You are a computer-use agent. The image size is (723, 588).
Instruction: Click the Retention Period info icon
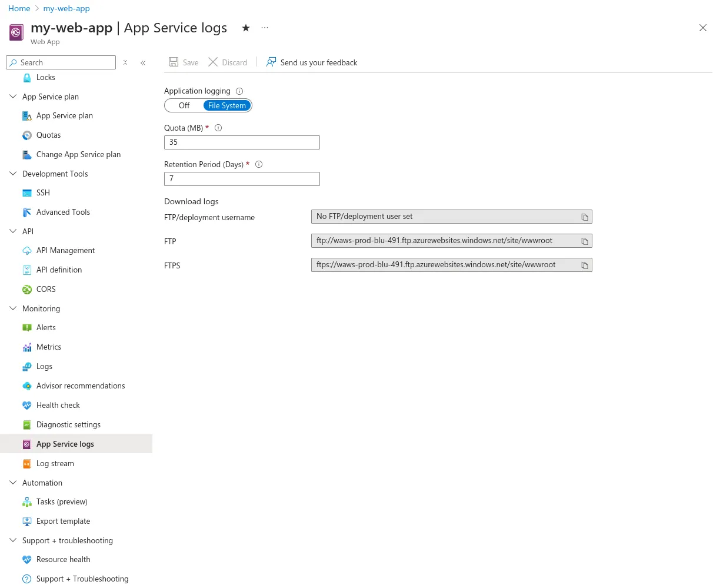tap(259, 164)
